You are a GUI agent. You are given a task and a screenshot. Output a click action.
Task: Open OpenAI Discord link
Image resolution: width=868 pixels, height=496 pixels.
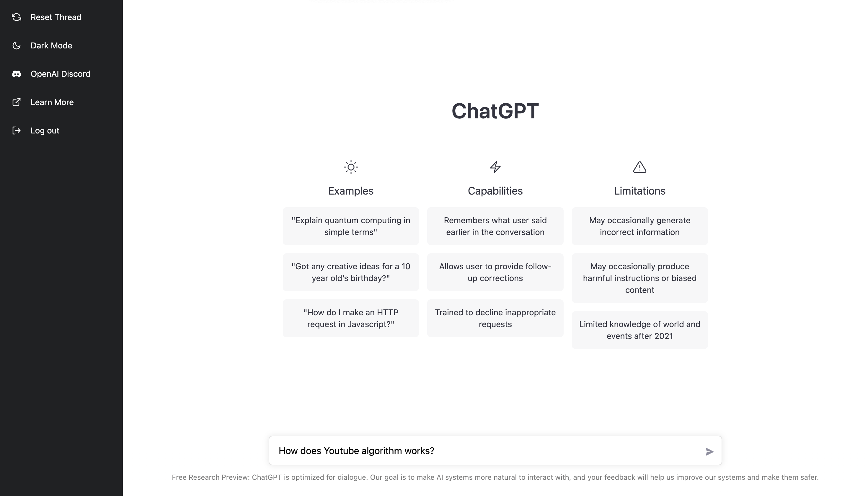[60, 73]
